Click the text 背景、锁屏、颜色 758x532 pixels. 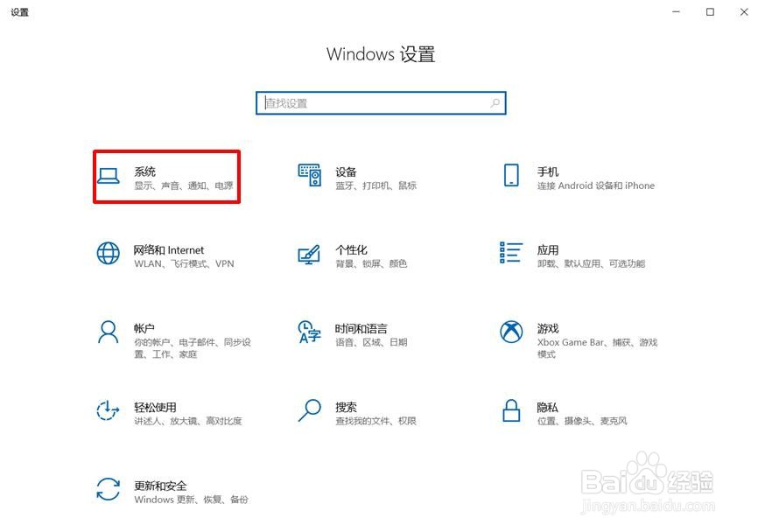pos(371,264)
